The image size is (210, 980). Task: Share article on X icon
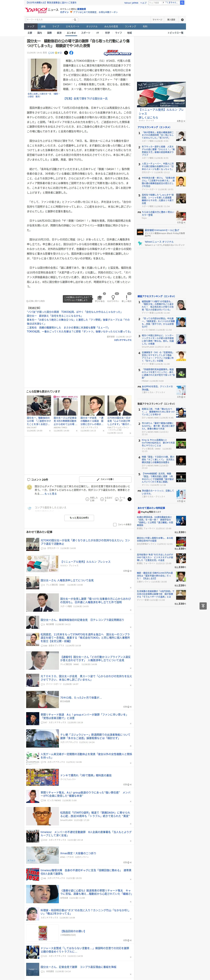point(66,53)
